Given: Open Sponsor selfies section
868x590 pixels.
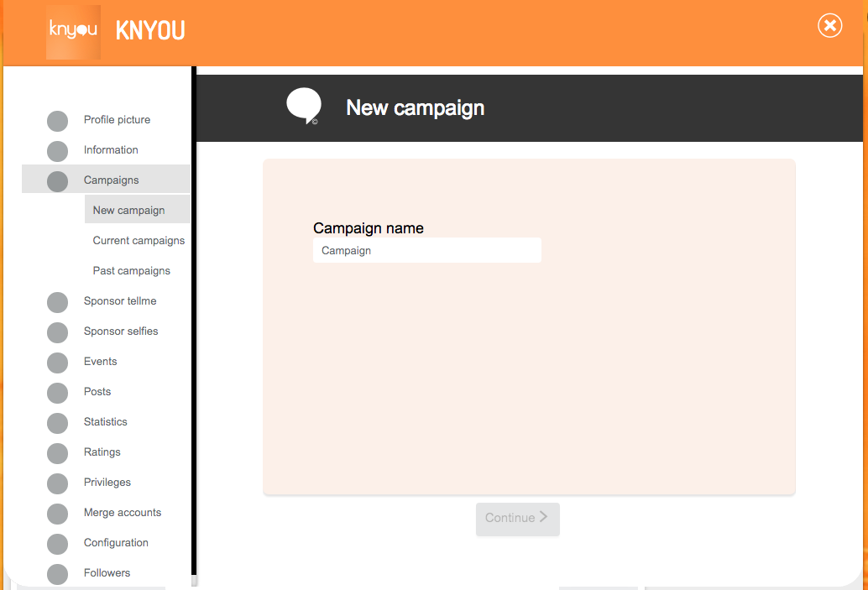Looking at the screenshot, I should coord(121,331).
